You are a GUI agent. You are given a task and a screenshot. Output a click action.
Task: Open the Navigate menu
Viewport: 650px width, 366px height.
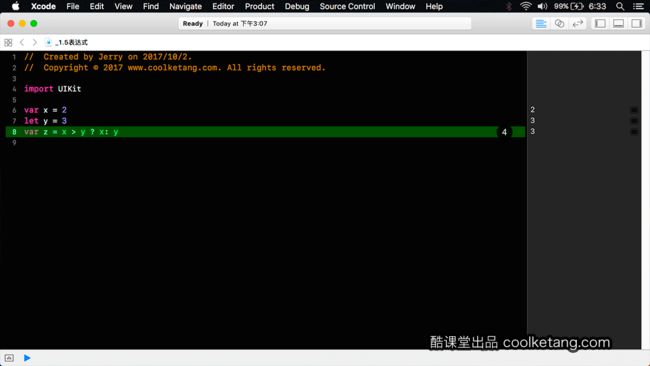tap(185, 6)
